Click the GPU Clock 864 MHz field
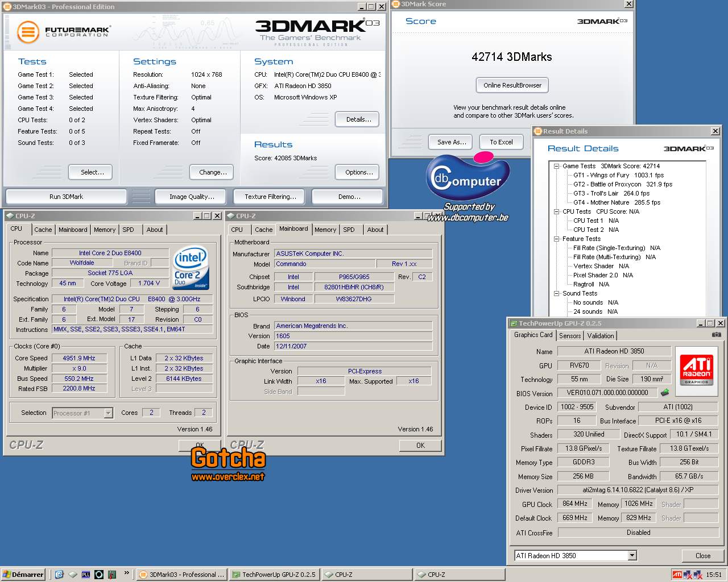Viewport: 728px width, 582px height. click(x=574, y=504)
